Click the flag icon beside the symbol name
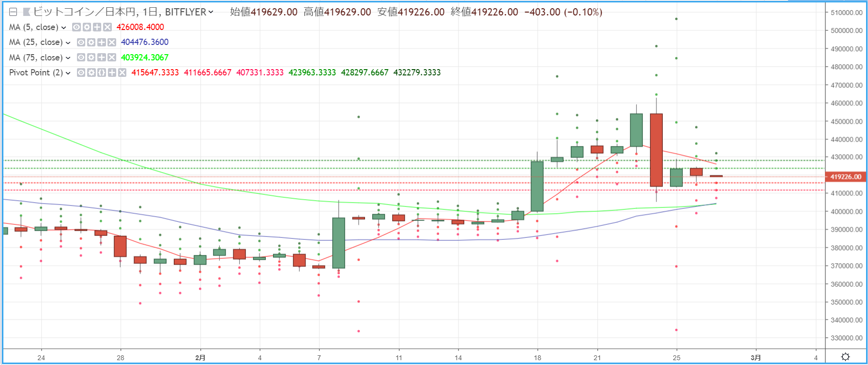 [27, 12]
